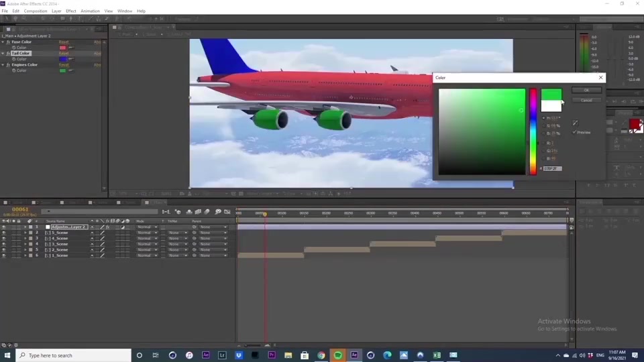Open the Graph Editor icon in timeline
The height and width of the screenshot is (362, 644).
(x=227, y=212)
